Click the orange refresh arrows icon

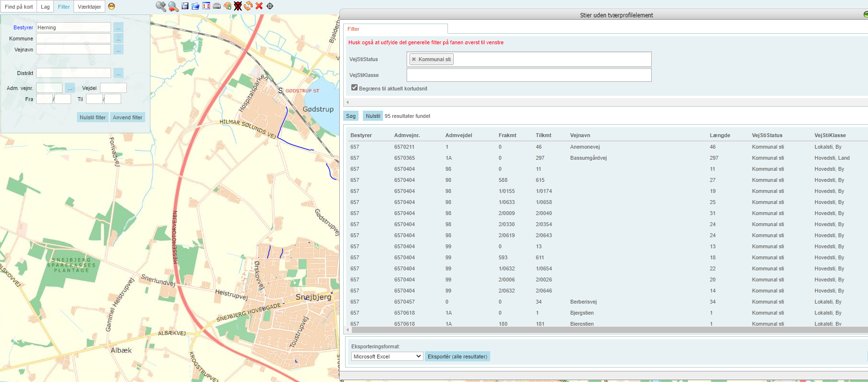248,6
